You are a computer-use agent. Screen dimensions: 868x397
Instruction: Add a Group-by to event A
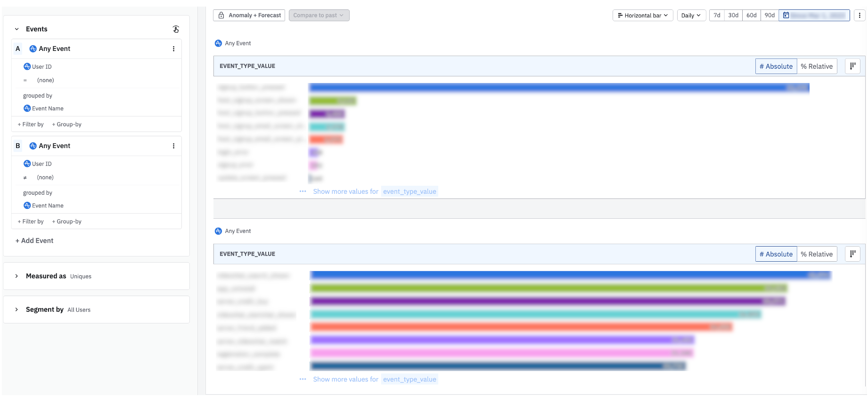click(66, 124)
